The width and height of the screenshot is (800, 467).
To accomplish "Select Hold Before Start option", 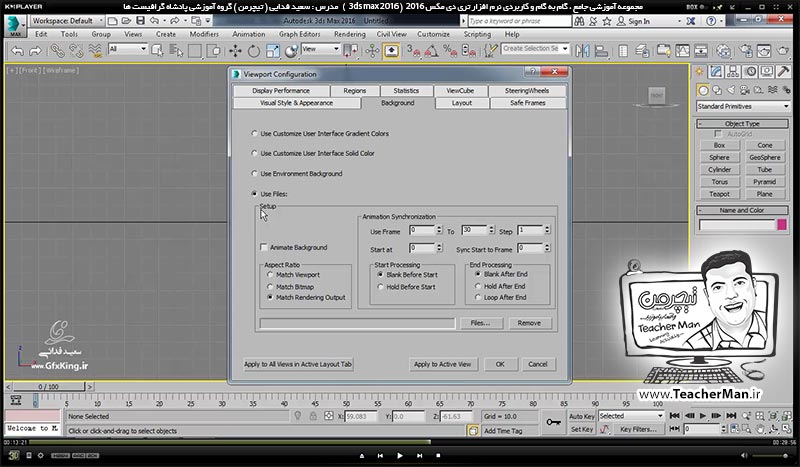I will point(381,287).
